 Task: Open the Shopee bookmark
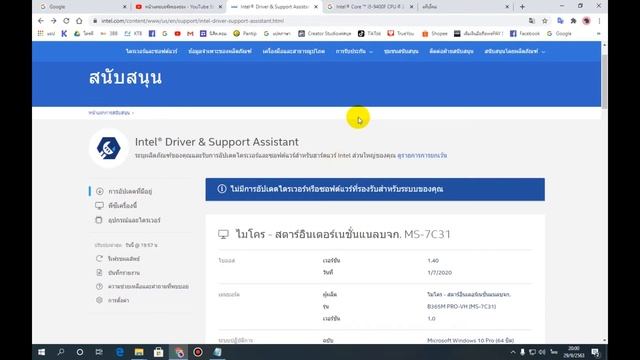point(435,33)
